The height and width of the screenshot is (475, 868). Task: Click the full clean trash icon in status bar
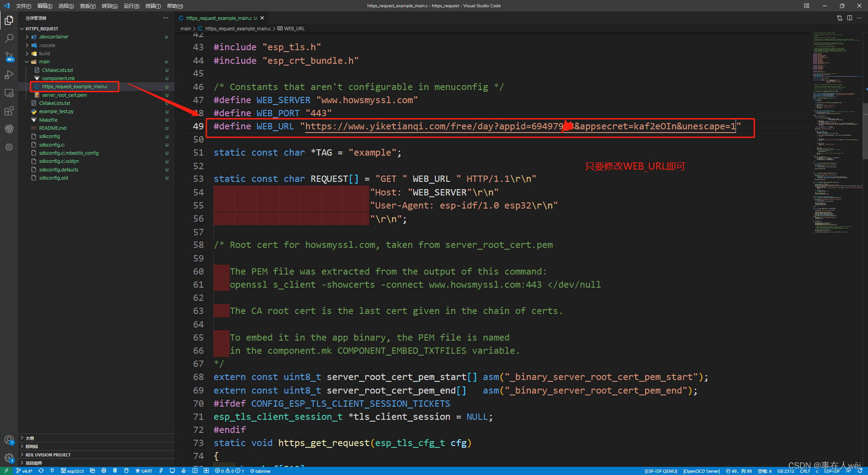click(115, 471)
